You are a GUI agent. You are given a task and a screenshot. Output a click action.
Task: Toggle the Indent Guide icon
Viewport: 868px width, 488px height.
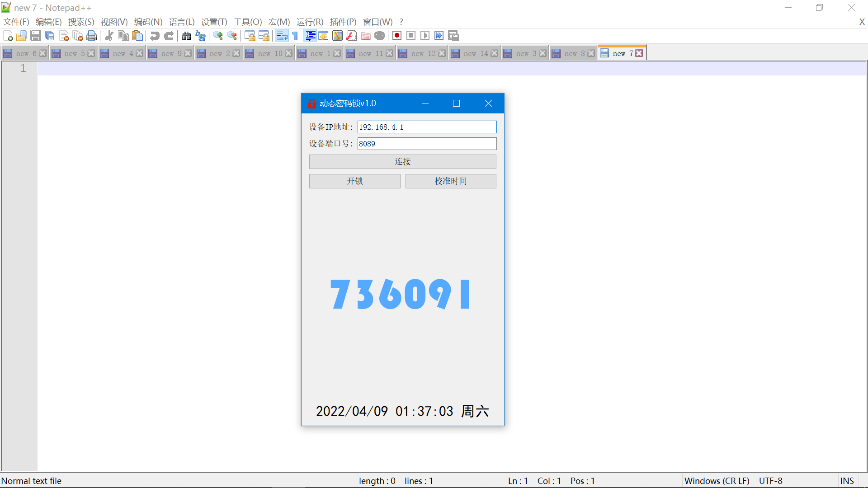(310, 36)
